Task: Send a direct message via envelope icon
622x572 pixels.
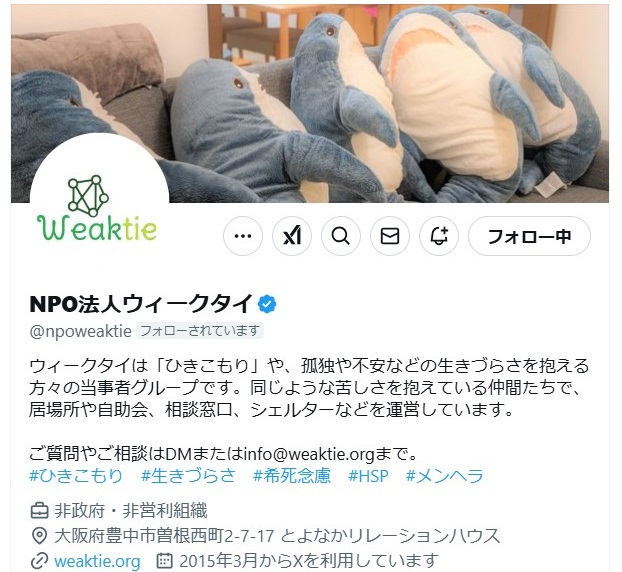Action: coord(390,236)
